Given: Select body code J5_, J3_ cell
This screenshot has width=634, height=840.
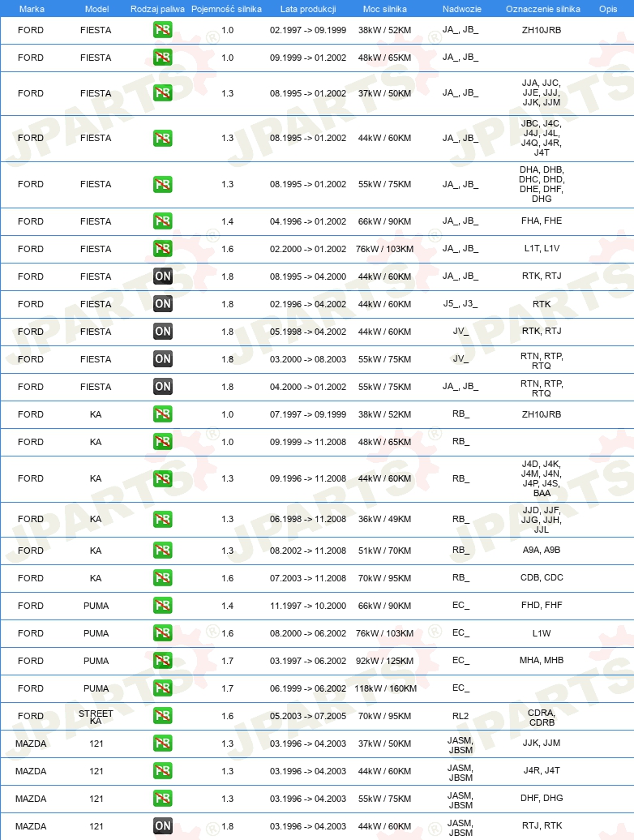Looking at the screenshot, I should pyautogui.click(x=461, y=304).
